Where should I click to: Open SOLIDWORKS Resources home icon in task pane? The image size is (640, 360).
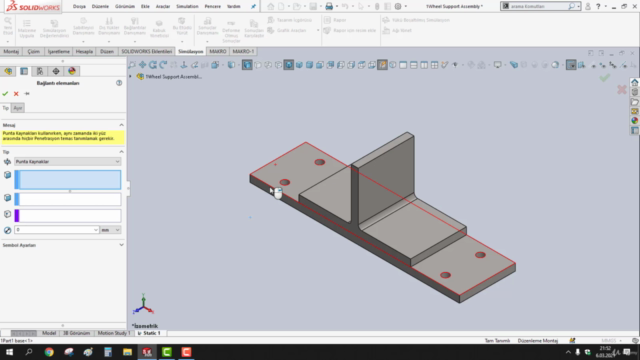[x=635, y=82]
